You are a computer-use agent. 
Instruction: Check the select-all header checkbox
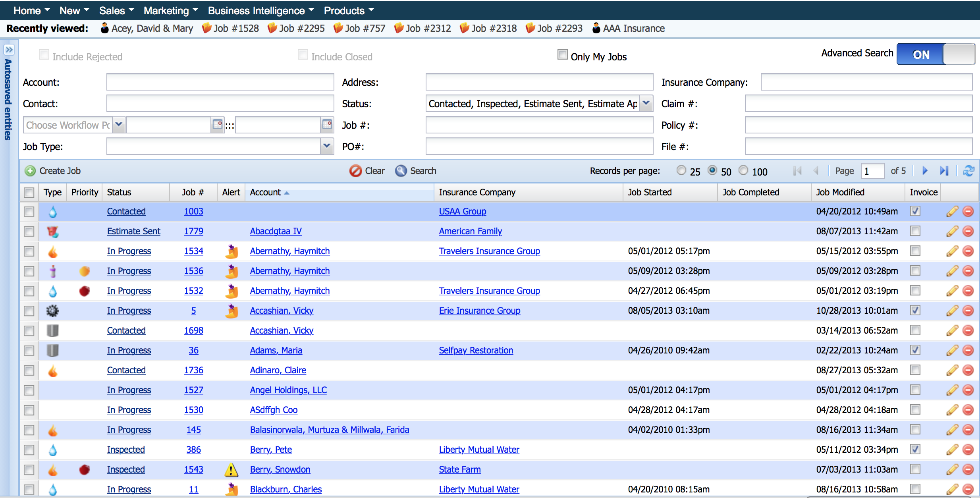29,193
